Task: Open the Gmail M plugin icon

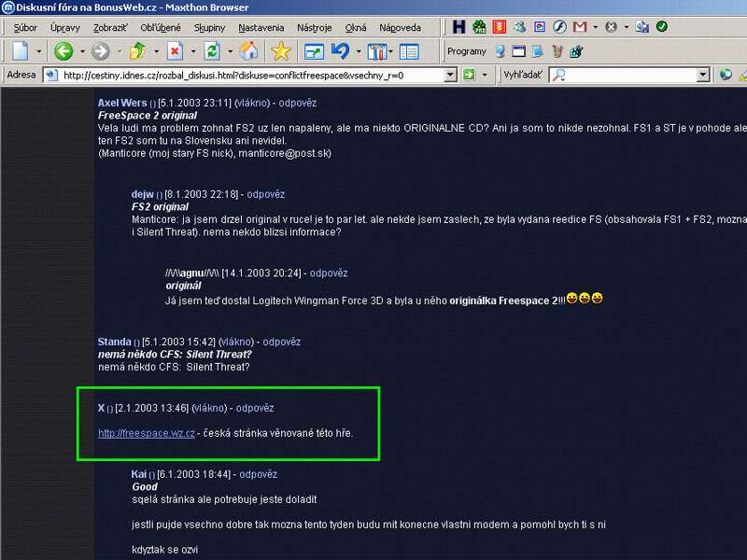Action: coord(580,27)
